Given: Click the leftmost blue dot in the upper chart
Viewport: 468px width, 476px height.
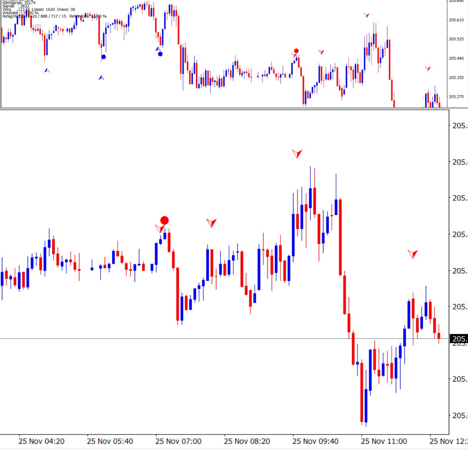Looking at the screenshot, I should (x=103, y=57).
